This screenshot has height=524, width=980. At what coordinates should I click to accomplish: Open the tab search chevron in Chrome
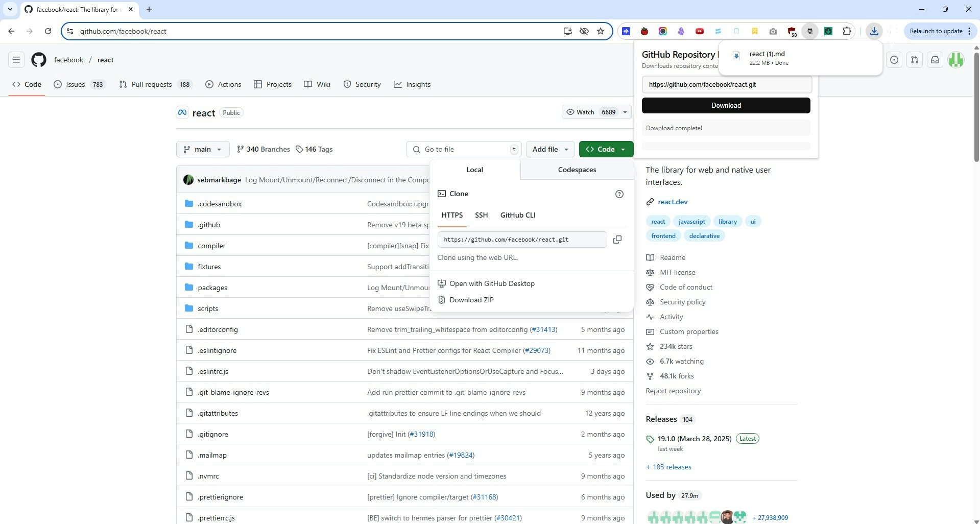(10, 9)
